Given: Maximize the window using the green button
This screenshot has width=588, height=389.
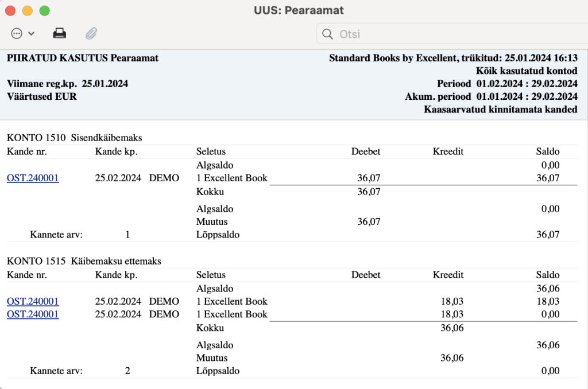Looking at the screenshot, I should point(45,11).
